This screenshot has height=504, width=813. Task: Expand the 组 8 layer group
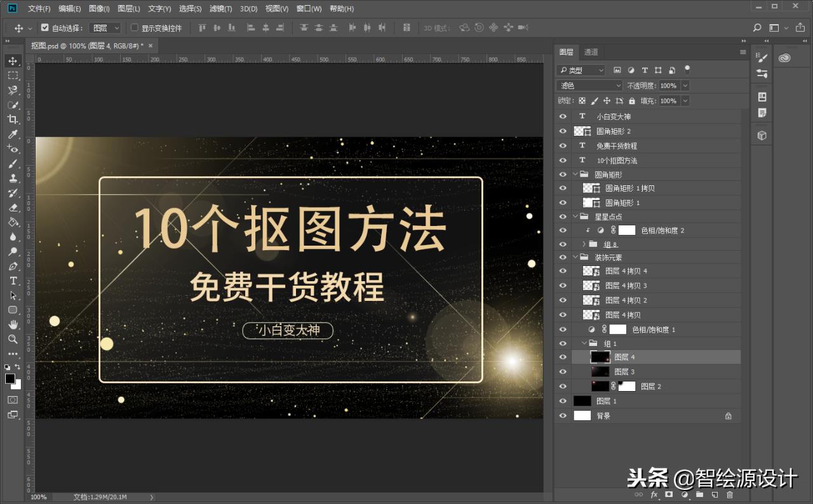584,244
